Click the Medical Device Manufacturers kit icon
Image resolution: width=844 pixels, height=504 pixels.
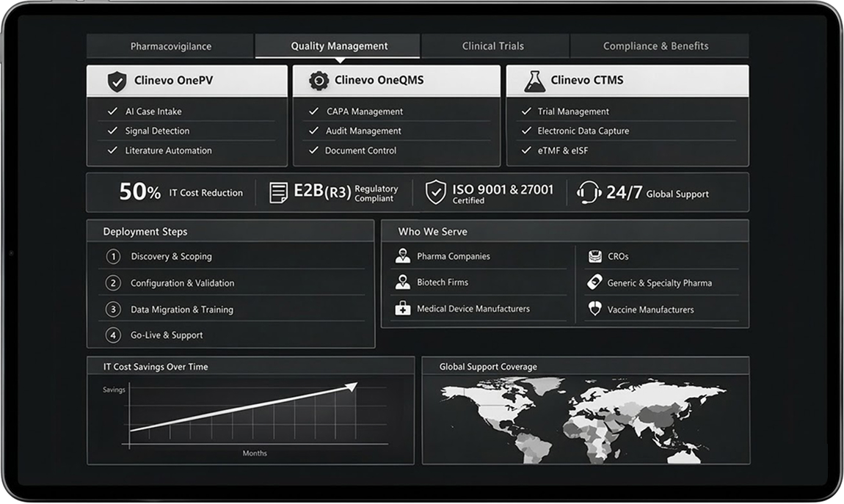click(x=403, y=308)
